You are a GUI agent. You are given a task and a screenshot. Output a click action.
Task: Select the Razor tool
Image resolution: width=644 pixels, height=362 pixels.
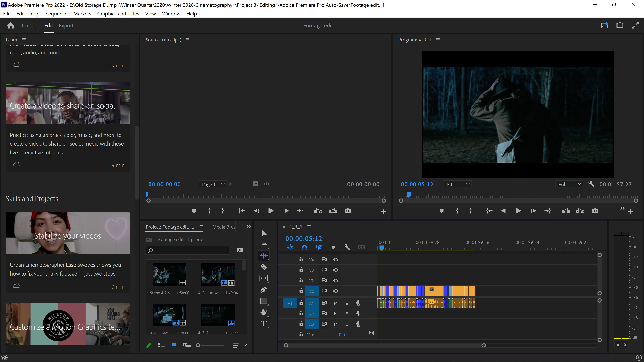[263, 267]
